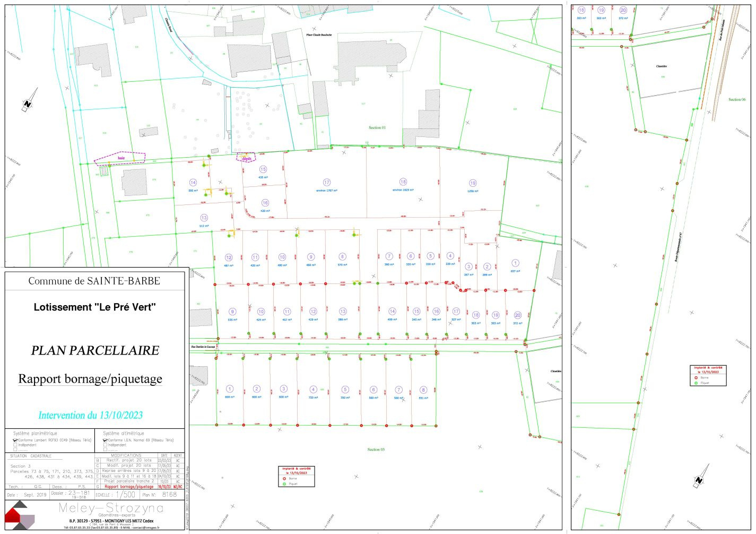
Task: Click the Meley-Strozyna red and grey logo
Action: tap(19, 515)
